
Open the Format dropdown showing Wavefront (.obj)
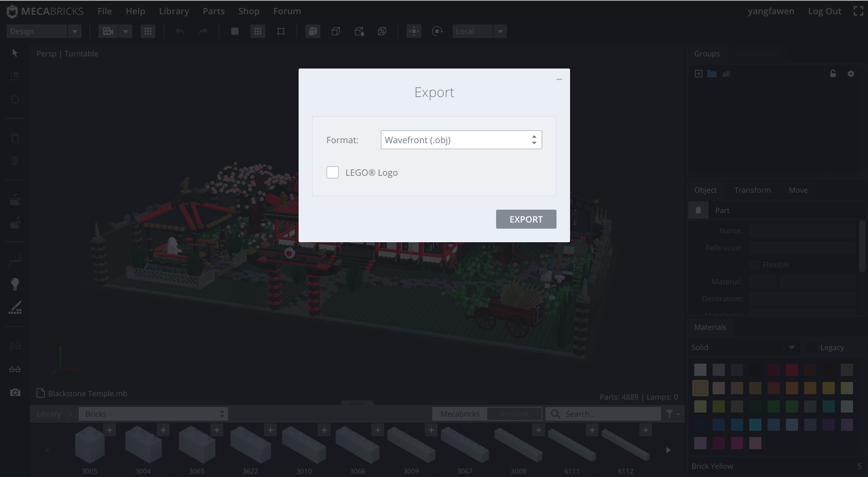461,140
